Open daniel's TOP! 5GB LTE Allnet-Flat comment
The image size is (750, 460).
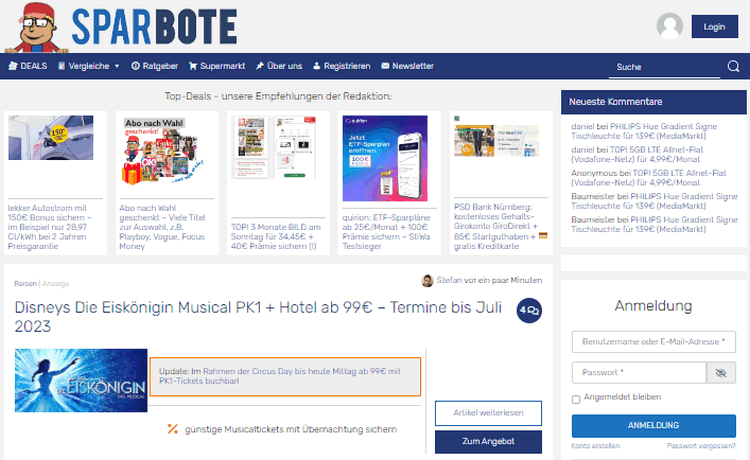click(x=637, y=154)
